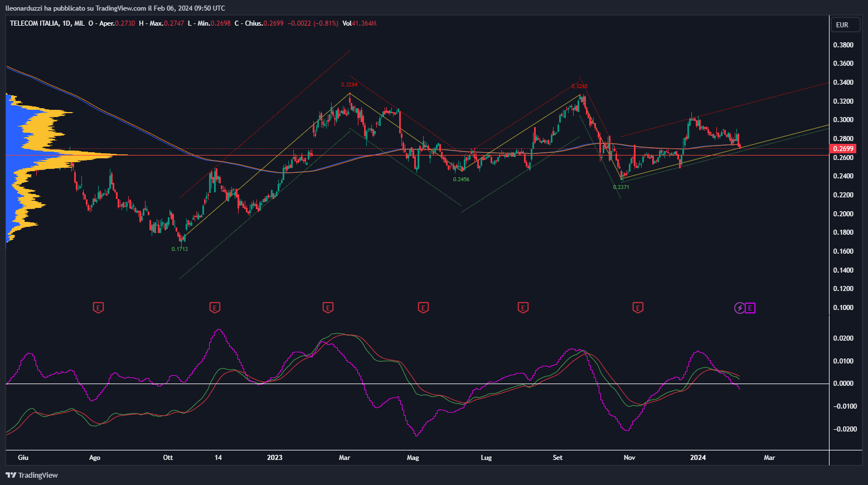Open the earnings marker above the Mag label
This screenshot has width=868, height=485.
coord(423,307)
